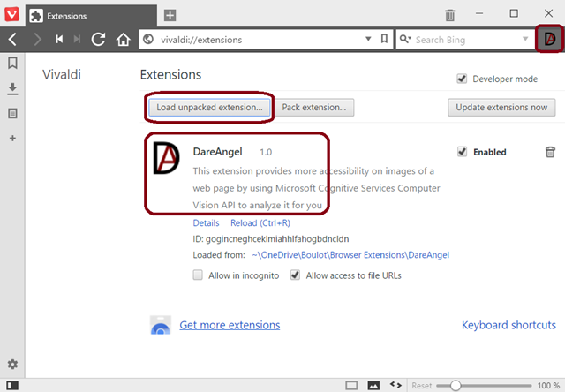Open Keyboard shortcuts link
This screenshot has height=392, width=565.
[508, 325]
